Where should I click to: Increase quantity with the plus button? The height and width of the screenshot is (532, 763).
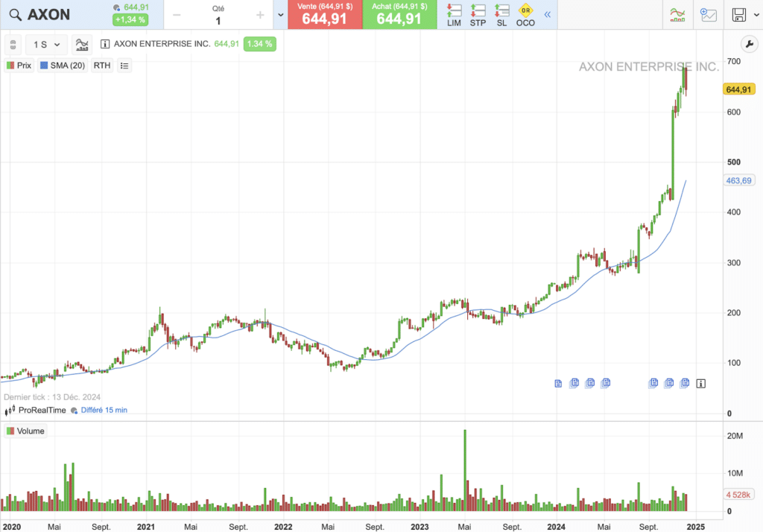coord(260,15)
